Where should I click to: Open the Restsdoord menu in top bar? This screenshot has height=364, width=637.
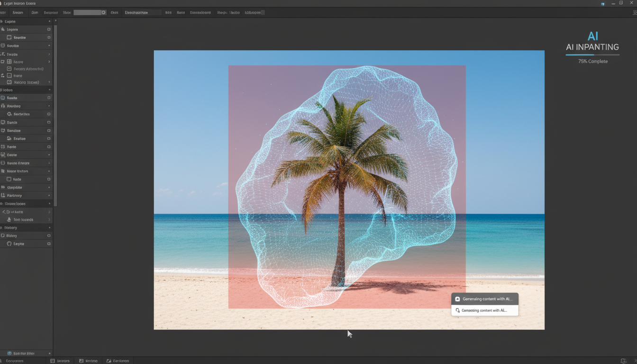[200, 13]
